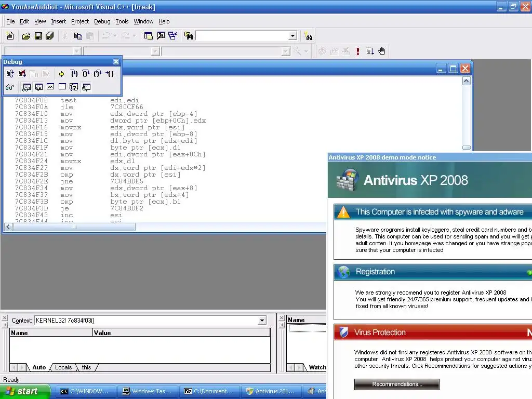Open the Window menu

click(143, 21)
